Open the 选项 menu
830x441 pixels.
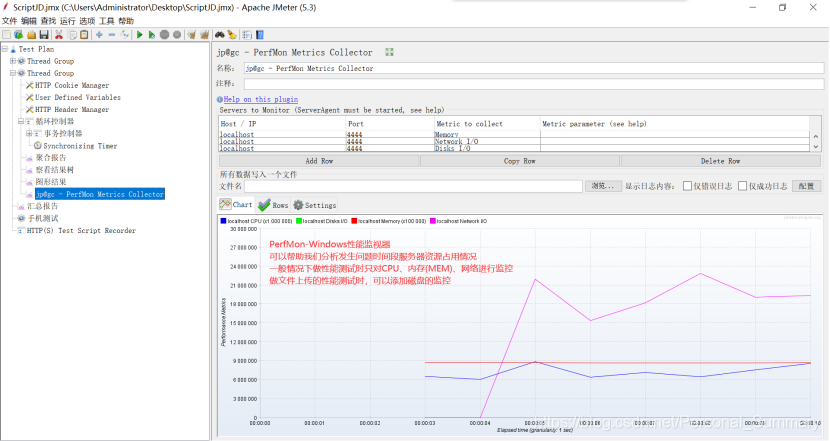(87, 21)
